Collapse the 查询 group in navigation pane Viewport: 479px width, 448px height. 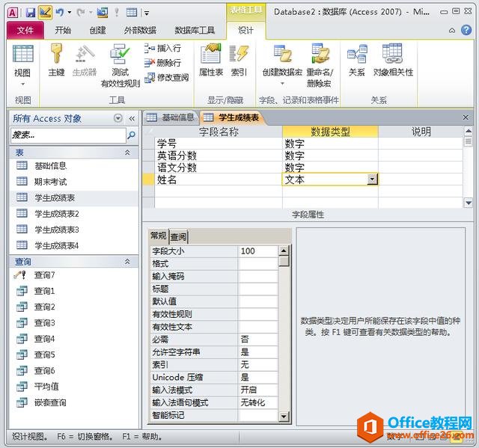[x=127, y=262]
